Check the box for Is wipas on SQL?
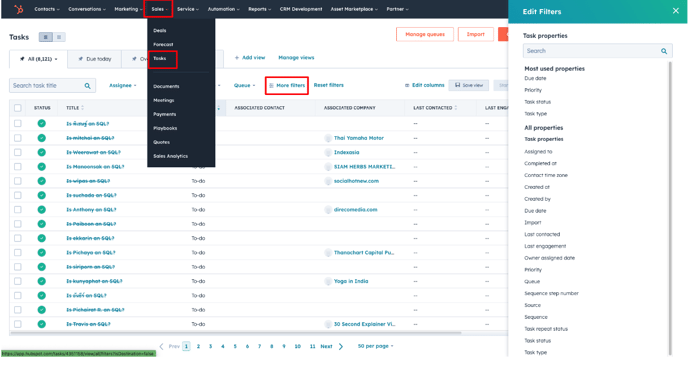 18,181
